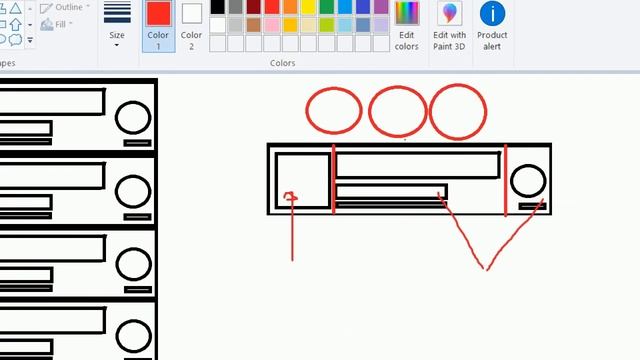Open the Size line thickness menu
Viewport: 640px width, 360px height.
(117, 25)
